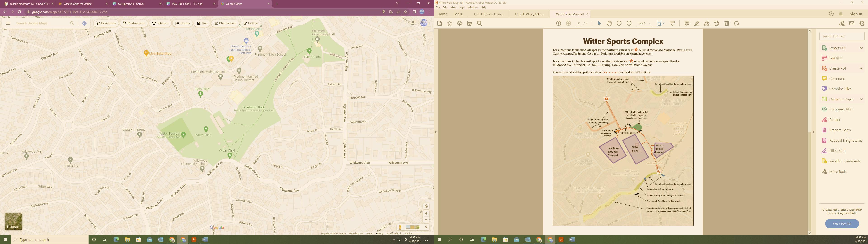Collapse the Acrobat right tools pane arrow
The height and width of the screenshot is (244, 868).
point(814,132)
